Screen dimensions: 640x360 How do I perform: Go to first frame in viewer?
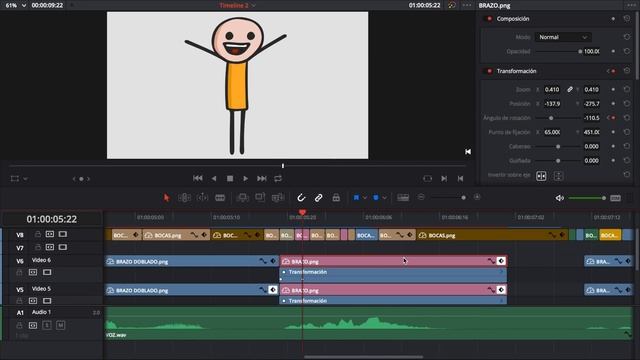[198, 178]
